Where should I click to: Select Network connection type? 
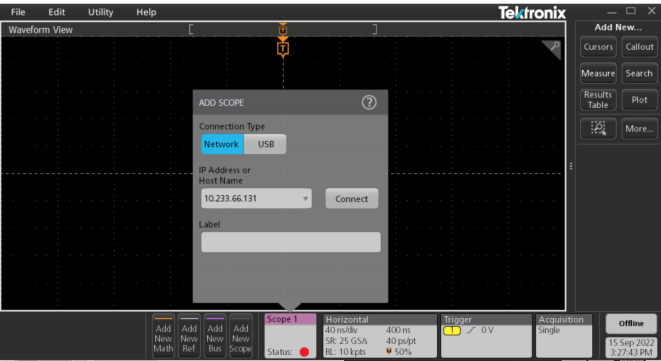[222, 144]
